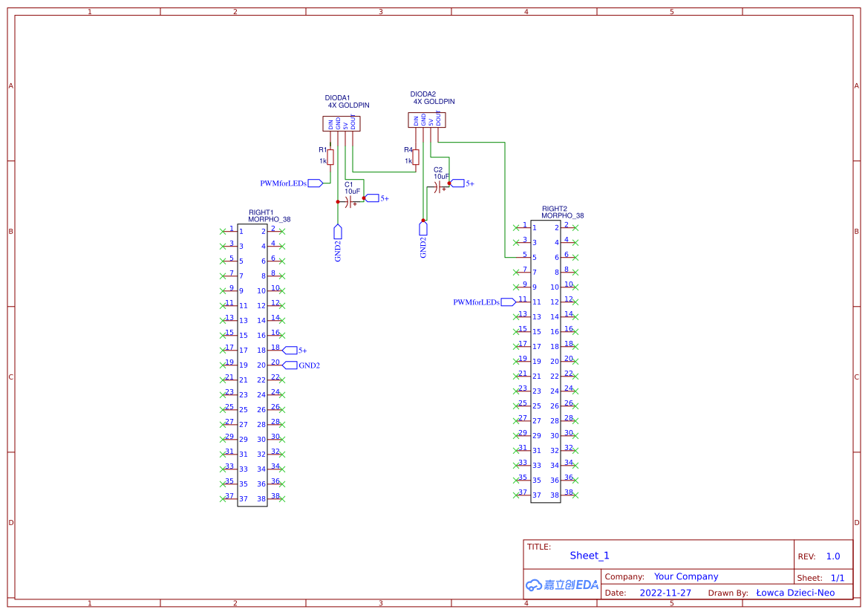Click the GND2 ground flag below DIODA2
The image size is (868, 615).
423,229
